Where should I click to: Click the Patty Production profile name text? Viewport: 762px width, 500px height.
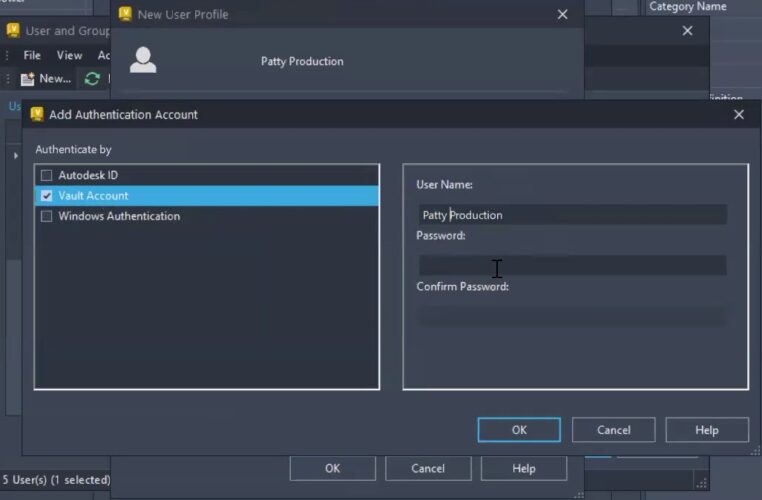click(302, 61)
